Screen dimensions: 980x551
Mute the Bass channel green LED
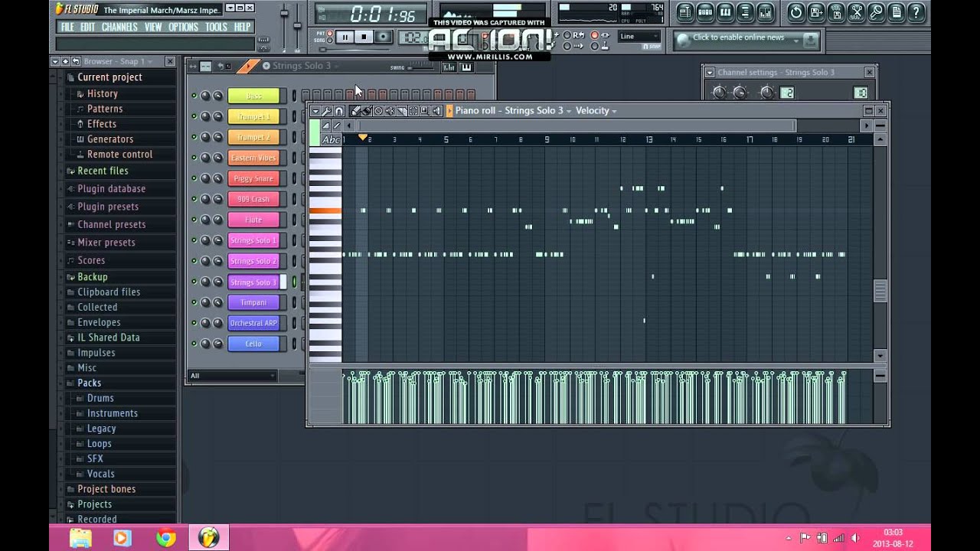pos(194,96)
